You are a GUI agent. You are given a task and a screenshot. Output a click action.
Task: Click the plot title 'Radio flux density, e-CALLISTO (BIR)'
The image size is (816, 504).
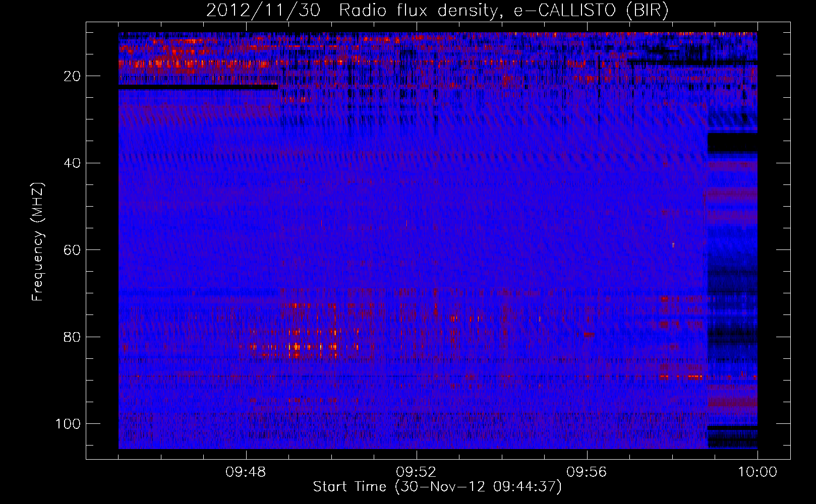pos(504,11)
